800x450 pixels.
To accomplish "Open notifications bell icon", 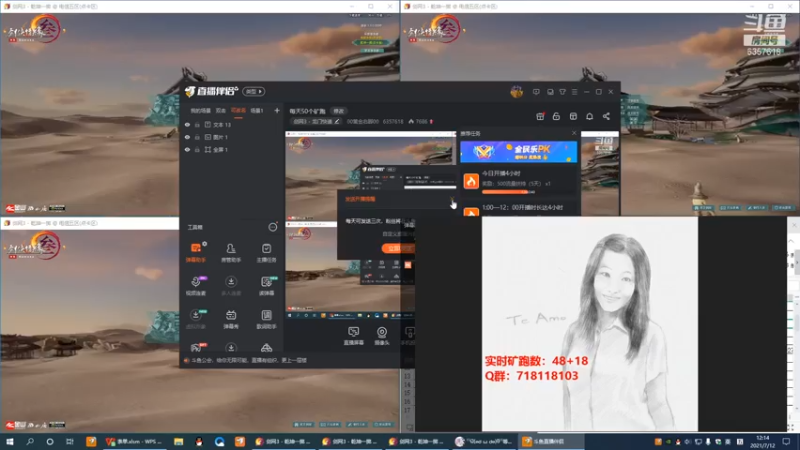I will point(590,116).
